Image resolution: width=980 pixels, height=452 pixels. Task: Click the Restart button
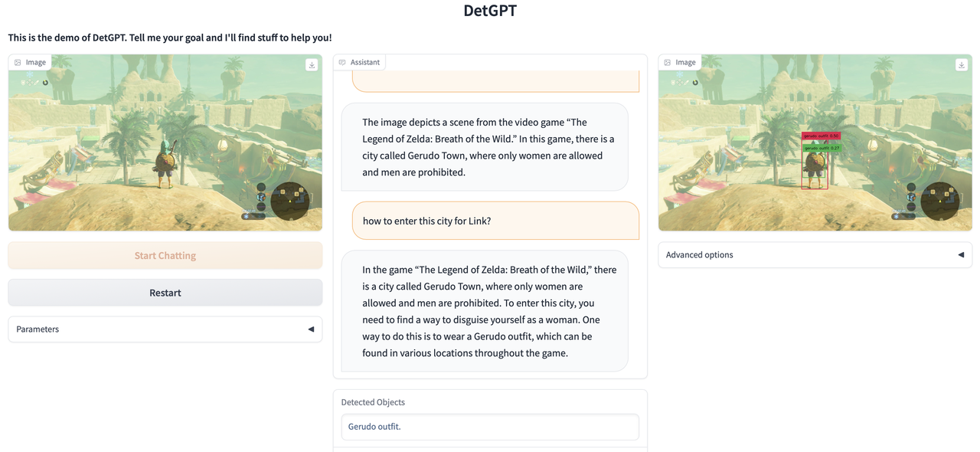pyautogui.click(x=165, y=293)
